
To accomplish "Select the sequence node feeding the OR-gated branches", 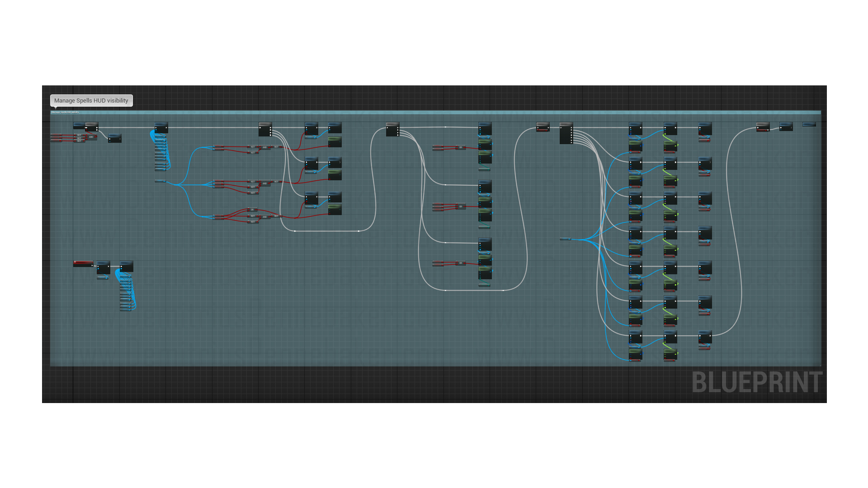I will [393, 129].
